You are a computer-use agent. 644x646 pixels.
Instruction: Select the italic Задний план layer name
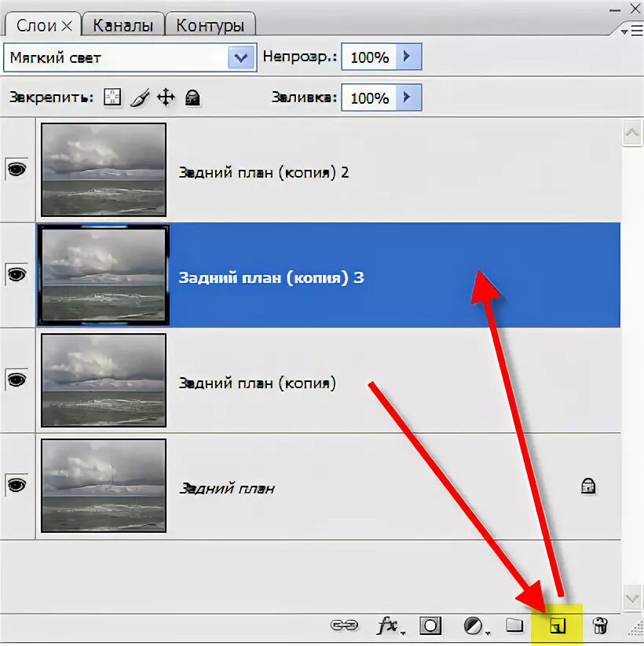227,488
